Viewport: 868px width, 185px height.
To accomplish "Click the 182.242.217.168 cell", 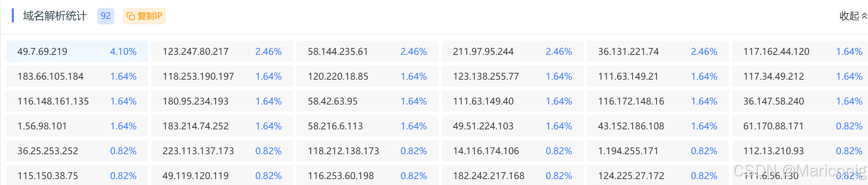I will tap(513, 175).
